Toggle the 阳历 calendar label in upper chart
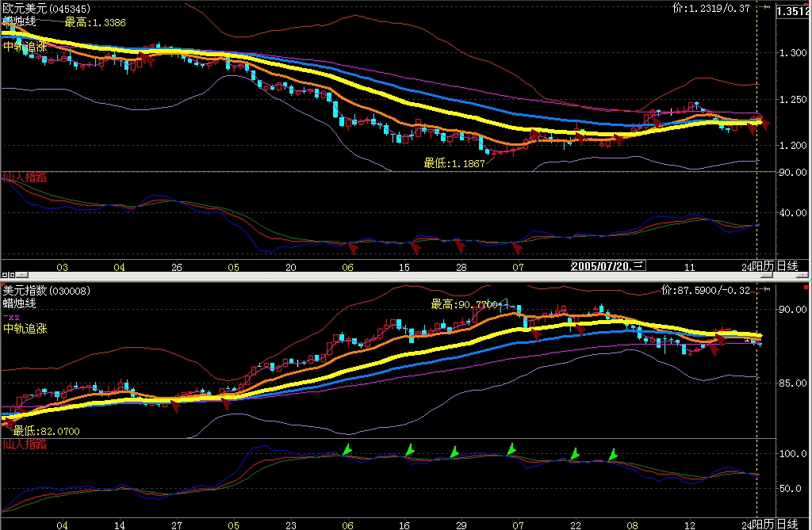This screenshot has height=530, width=812. 764,266
